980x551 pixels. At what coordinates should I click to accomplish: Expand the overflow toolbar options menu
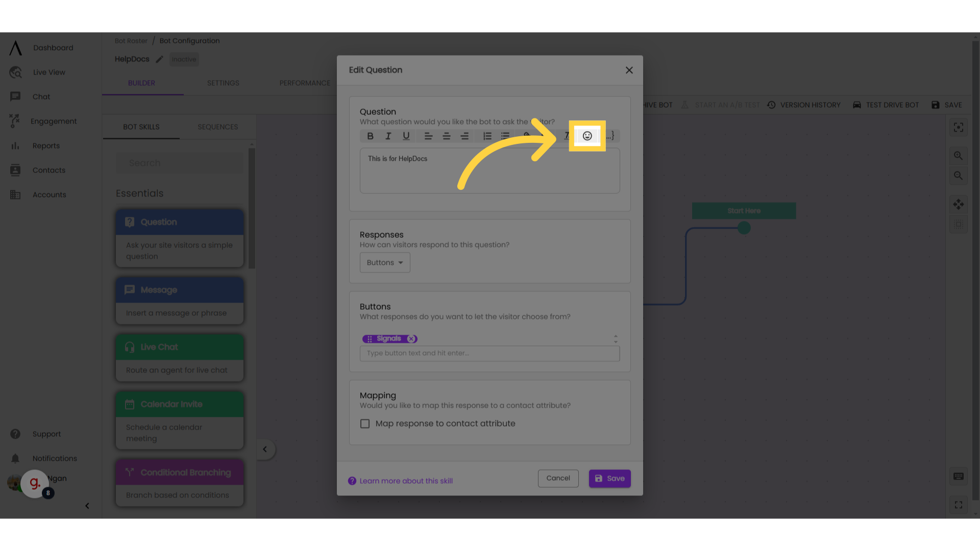pos(610,136)
